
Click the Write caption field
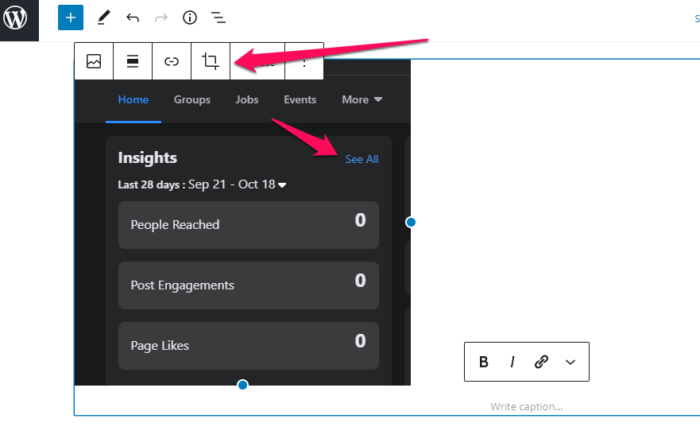click(x=526, y=407)
